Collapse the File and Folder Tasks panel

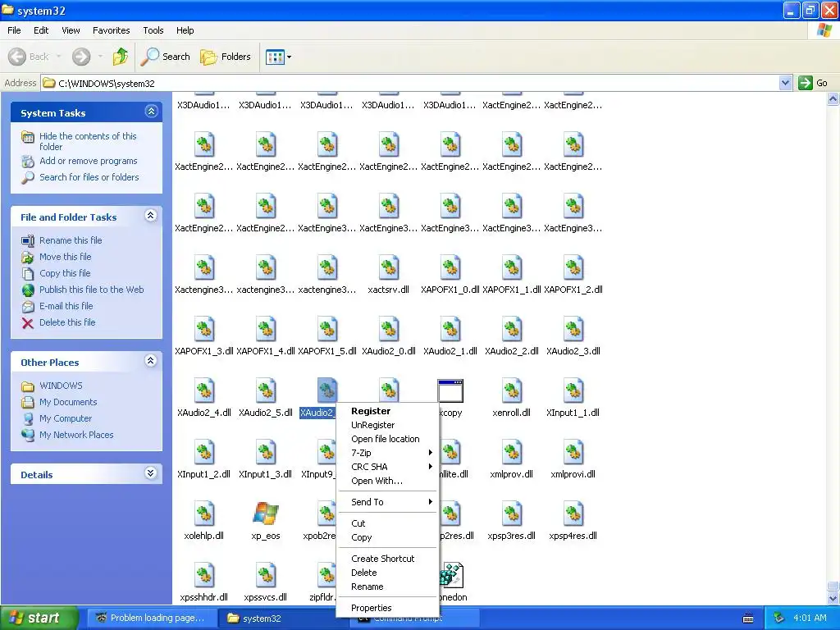coord(151,216)
